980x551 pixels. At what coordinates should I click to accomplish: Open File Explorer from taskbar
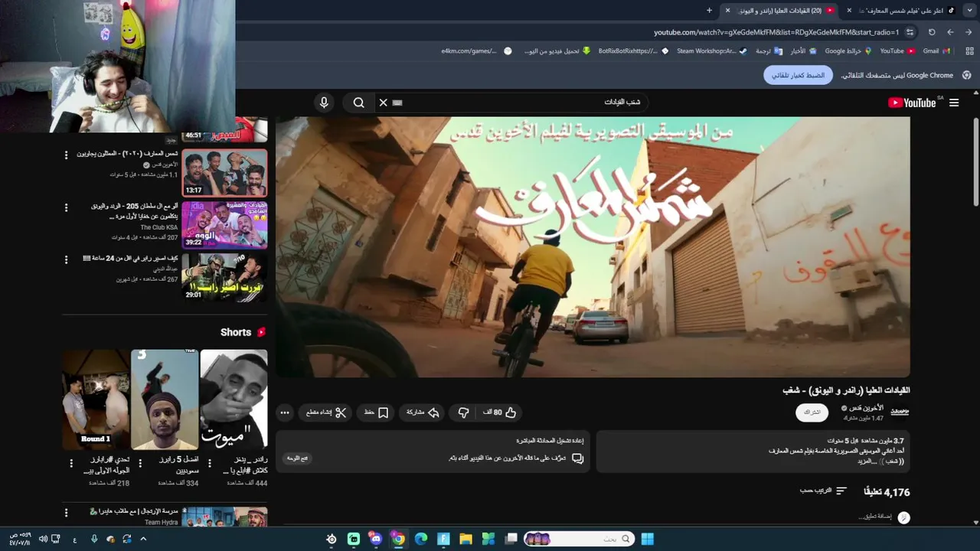pyautogui.click(x=465, y=539)
